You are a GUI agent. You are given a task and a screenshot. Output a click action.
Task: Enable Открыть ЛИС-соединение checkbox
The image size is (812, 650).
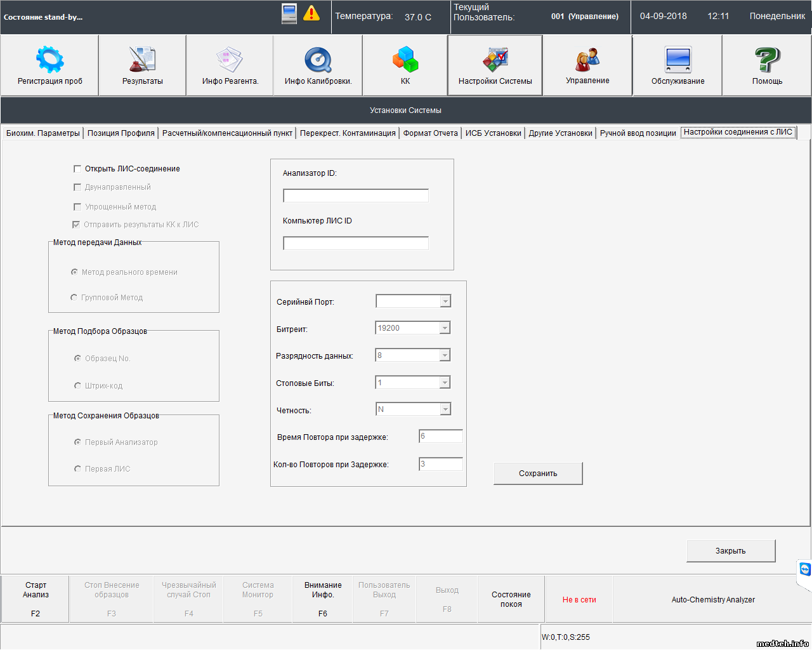[77, 169]
